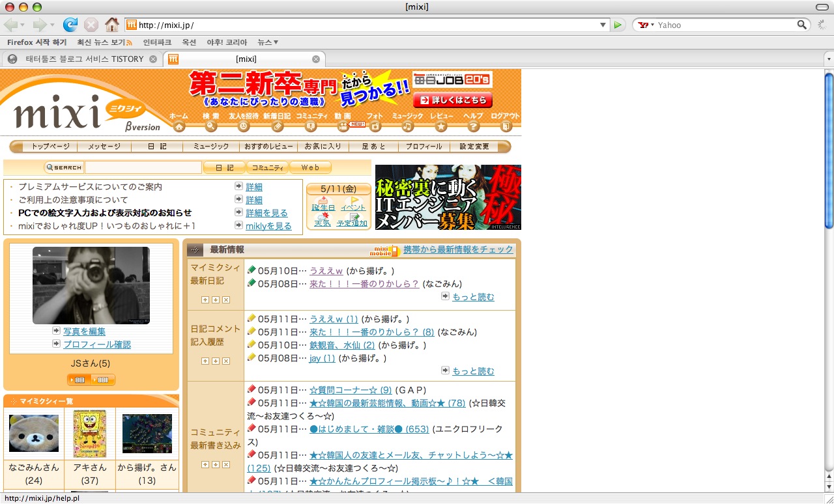Click the mixi search text field

tap(143, 167)
